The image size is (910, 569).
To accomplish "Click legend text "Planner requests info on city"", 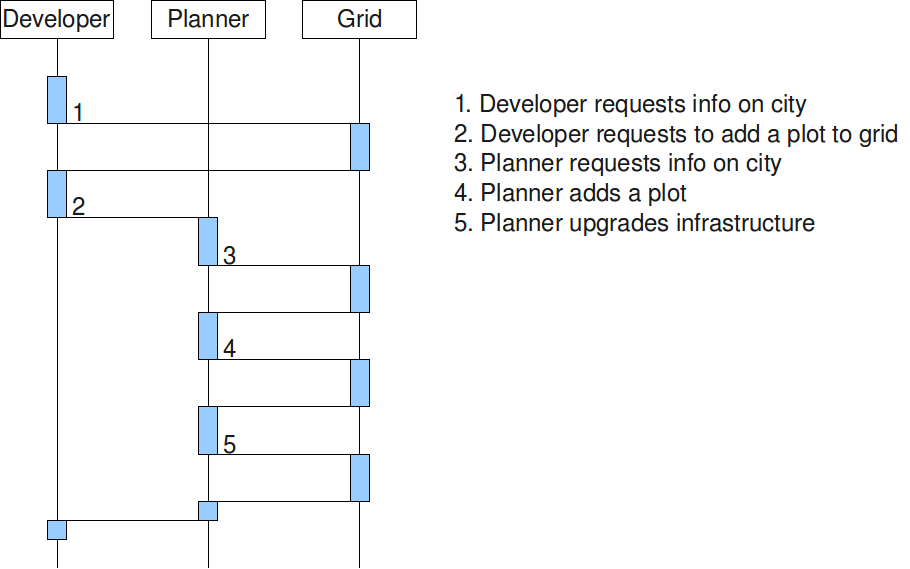I will [x=618, y=163].
